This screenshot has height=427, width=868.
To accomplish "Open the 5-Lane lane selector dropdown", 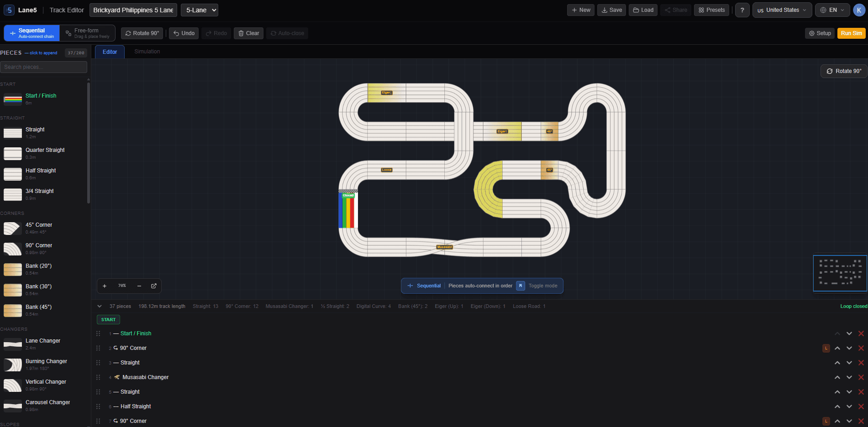I will (x=199, y=10).
